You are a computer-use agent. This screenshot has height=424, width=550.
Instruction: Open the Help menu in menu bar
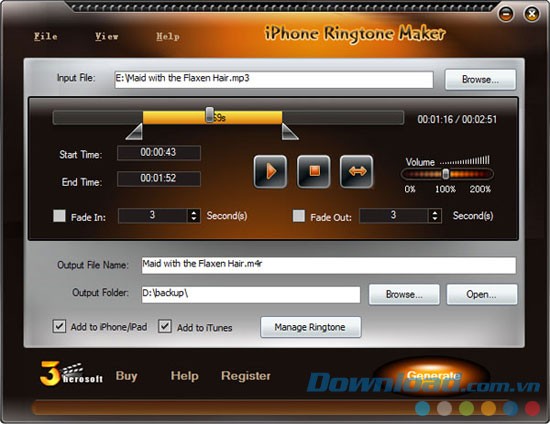coord(168,36)
